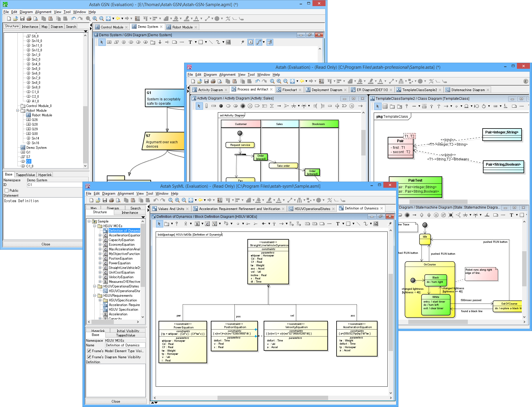This screenshot has height=407, width=532.
Task: Select Class tool in TemplateClass diagram toolbar
Action: pyautogui.click(x=385, y=106)
